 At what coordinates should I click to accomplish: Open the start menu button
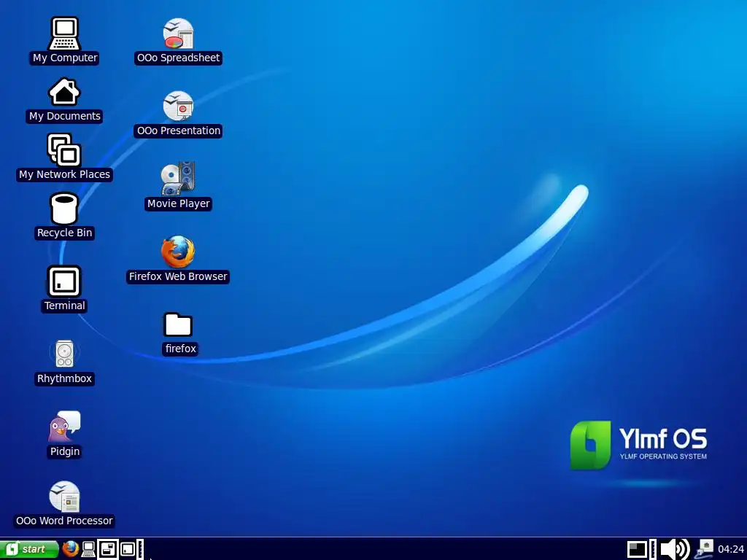[x=29, y=549]
